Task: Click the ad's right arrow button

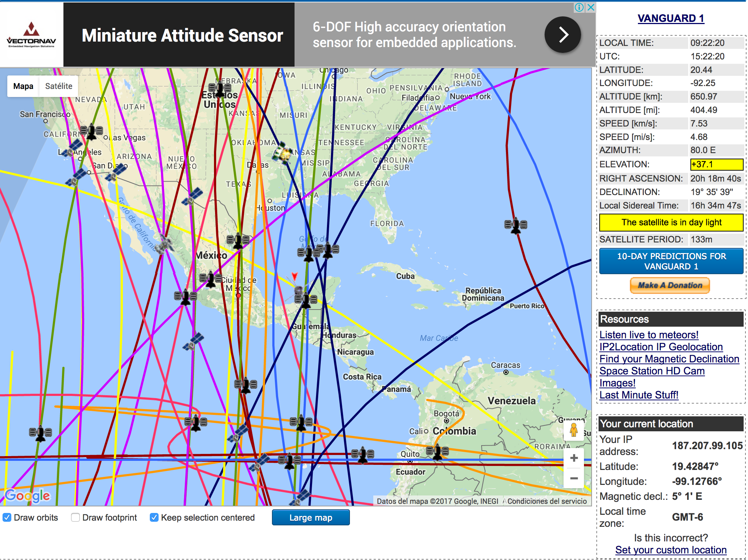Action: [x=563, y=35]
